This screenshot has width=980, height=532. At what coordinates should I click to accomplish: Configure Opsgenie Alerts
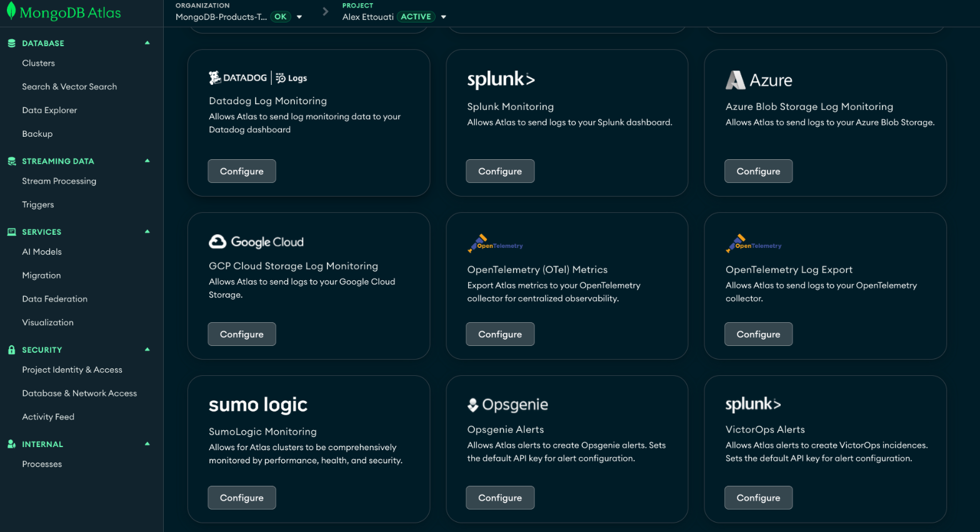500,498
